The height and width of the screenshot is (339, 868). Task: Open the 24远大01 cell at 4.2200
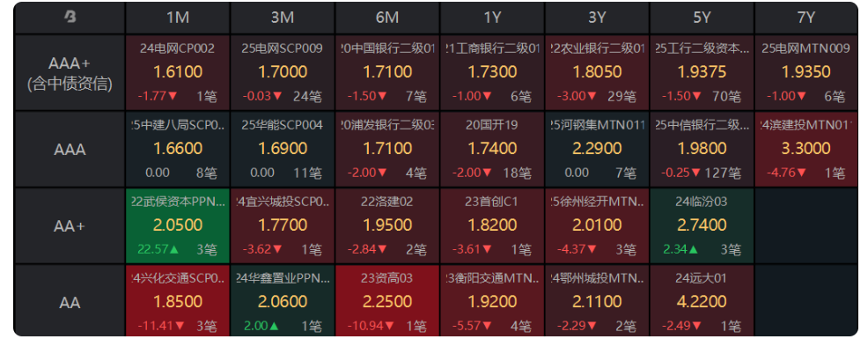(702, 301)
